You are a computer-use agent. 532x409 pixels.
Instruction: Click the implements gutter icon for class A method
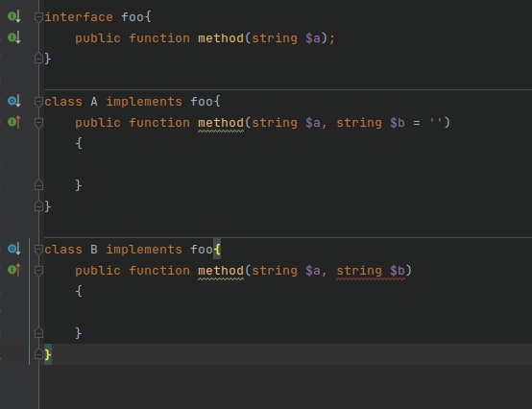coord(14,122)
